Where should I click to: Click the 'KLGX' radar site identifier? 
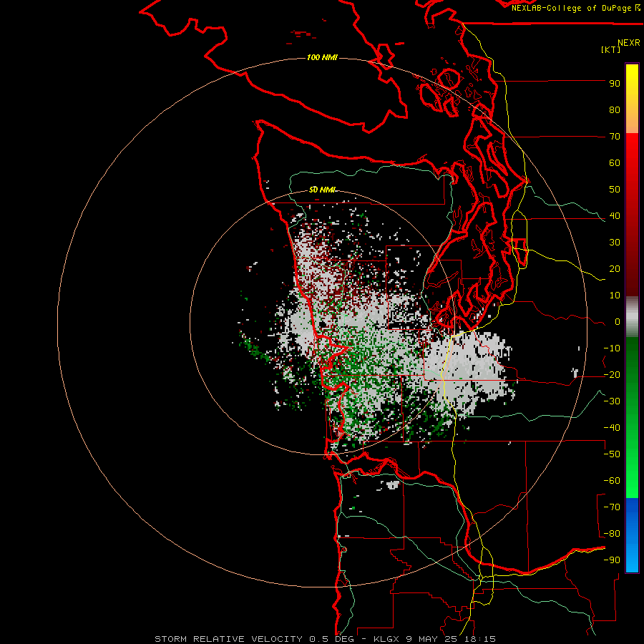tap(386, 639)
